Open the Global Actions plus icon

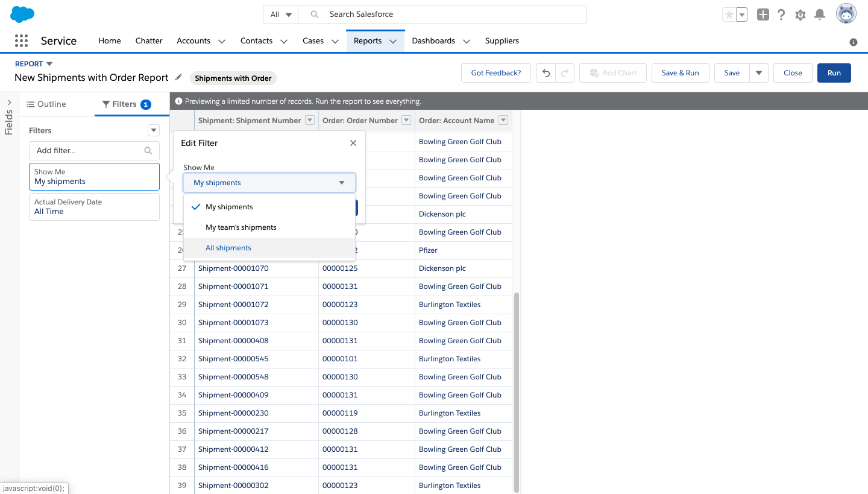(x=763, y=14)
